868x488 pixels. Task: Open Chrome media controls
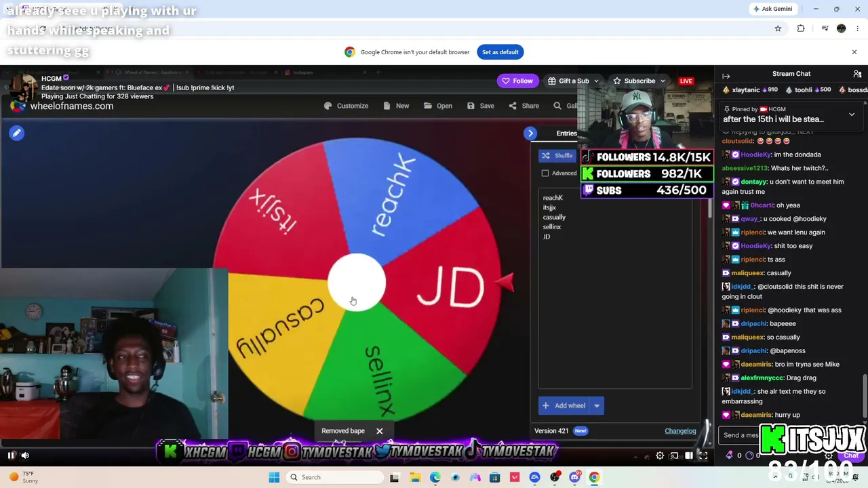[825, 28]
